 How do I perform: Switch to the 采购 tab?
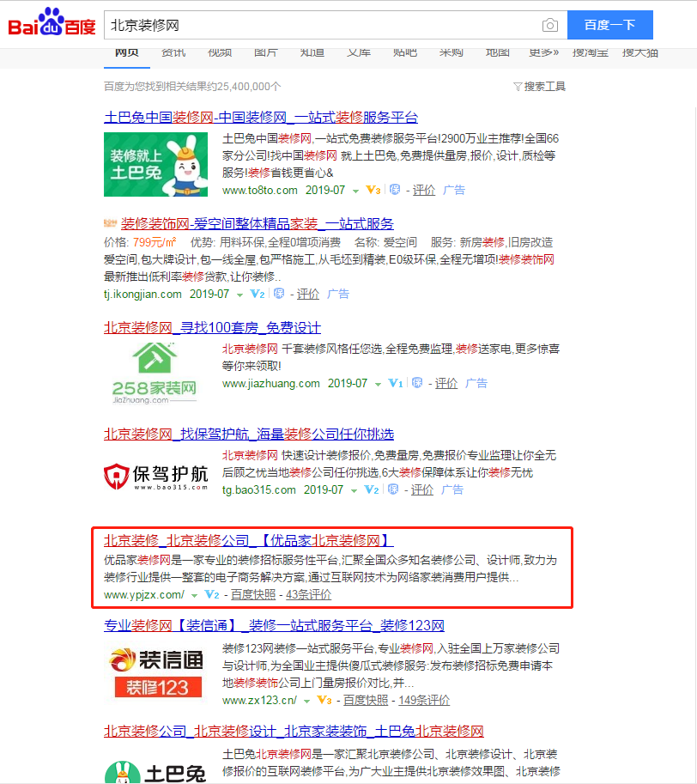click(x=452, y=53)
